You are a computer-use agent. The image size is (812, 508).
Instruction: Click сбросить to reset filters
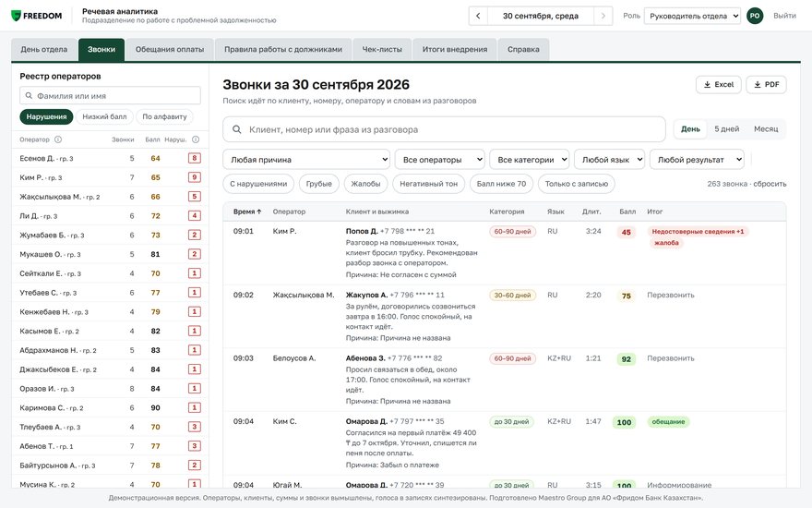click(x=770, y=184)
